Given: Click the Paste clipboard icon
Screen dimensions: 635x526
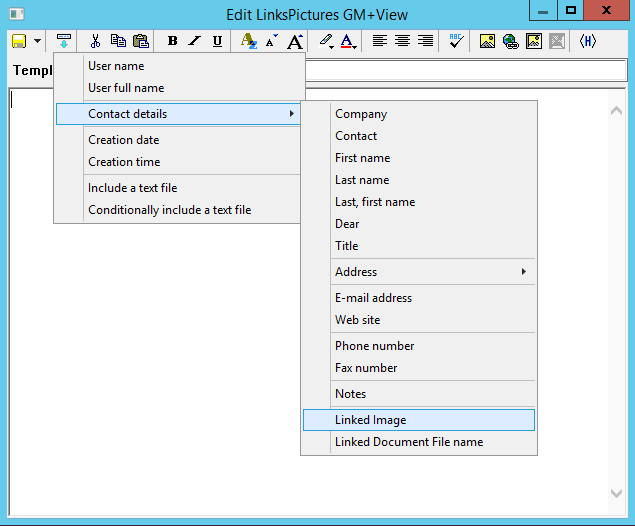Looking at the screenshot, I should (x=141, y=41).
